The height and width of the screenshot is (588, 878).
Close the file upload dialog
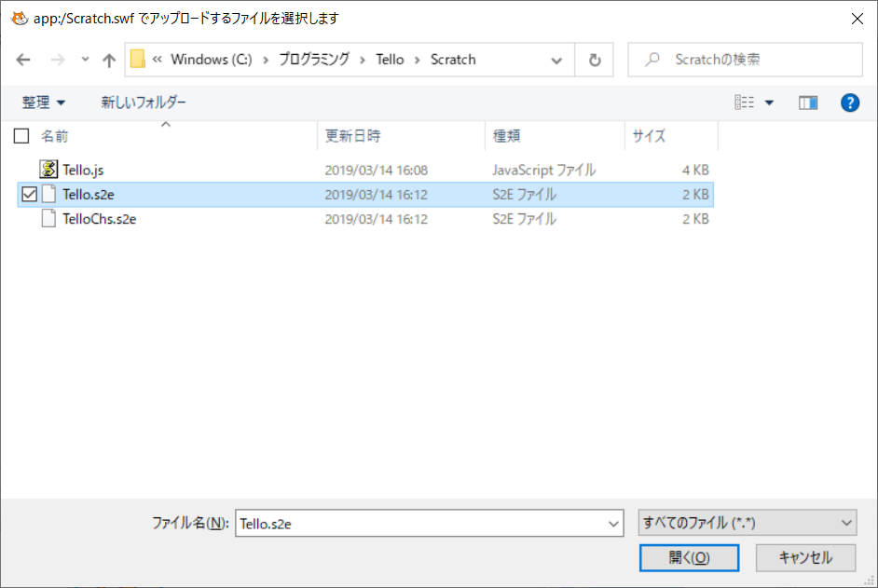(x=857, y=19)
